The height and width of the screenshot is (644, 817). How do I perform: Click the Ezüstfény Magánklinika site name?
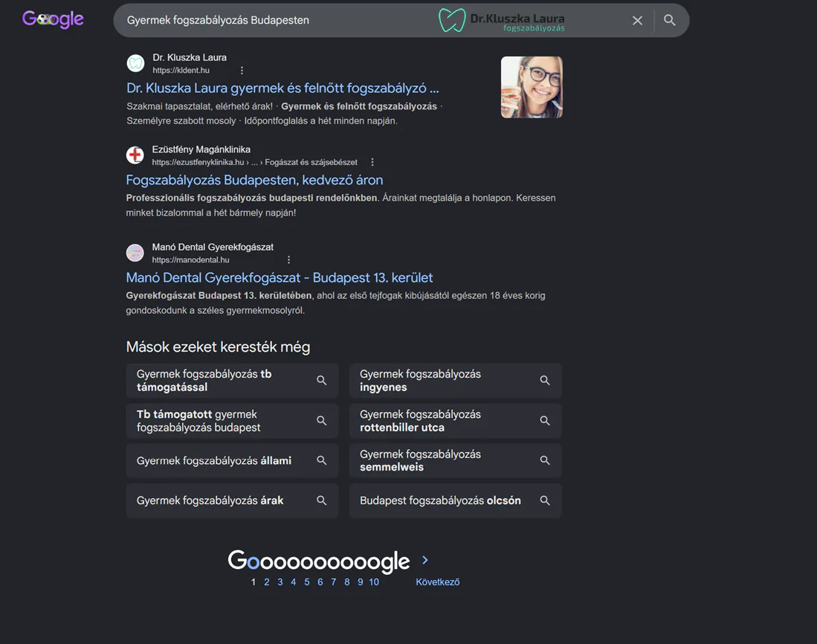click(x=201, y=149)
